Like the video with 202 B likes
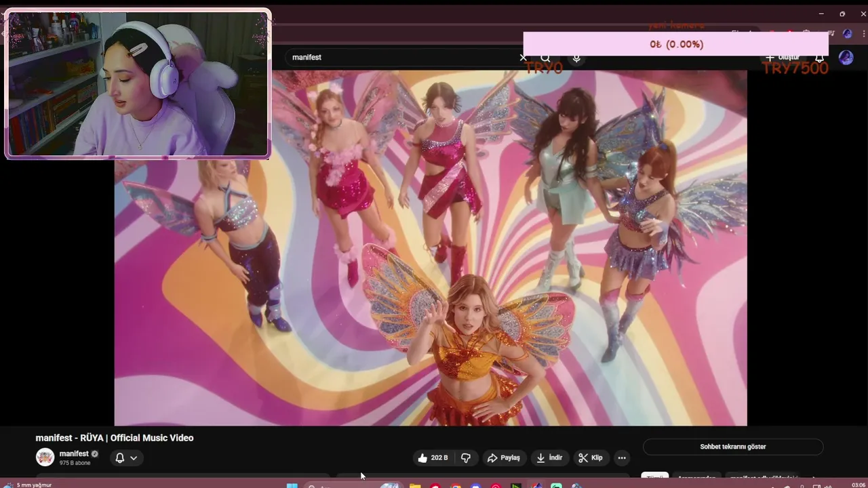Viewport: 868px width, 488px height. [433, 458]
